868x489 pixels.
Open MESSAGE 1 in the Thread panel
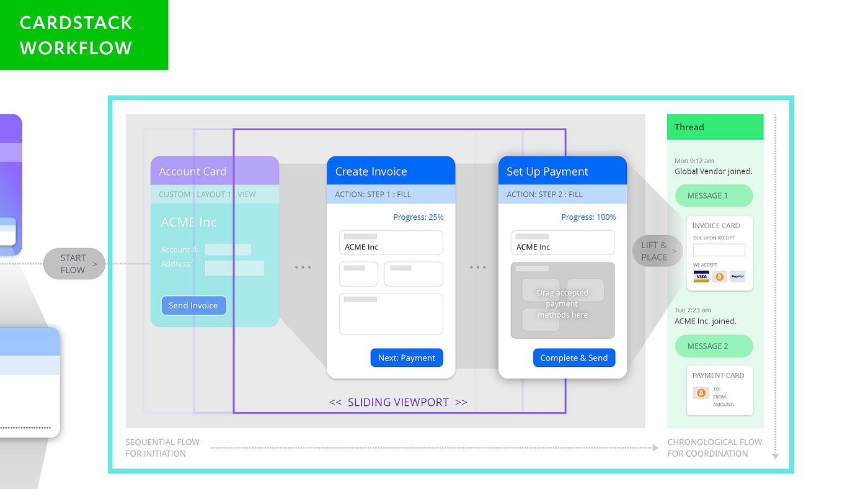(x=714, y=195)
